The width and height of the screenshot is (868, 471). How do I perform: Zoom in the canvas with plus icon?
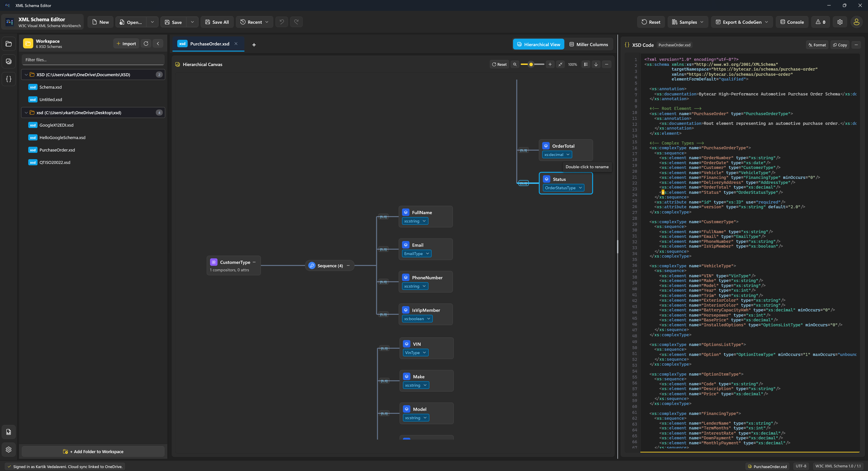pos(550,64)
